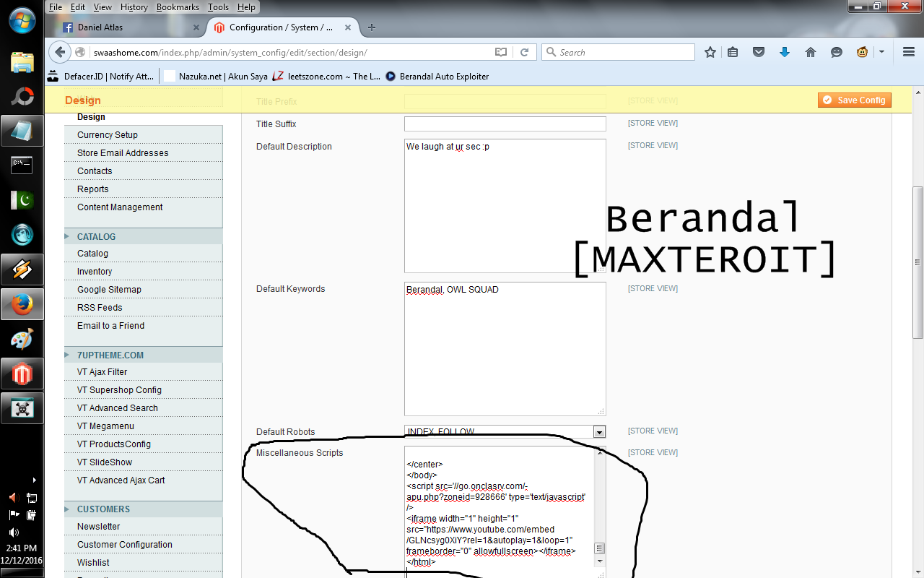Save page to Pocket icon
Viewport: 924px width, 578px height.
click(759, 52)
